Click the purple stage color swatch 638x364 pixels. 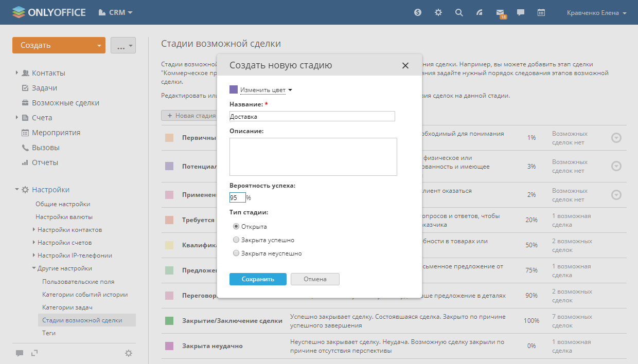(x=234, y=90)
